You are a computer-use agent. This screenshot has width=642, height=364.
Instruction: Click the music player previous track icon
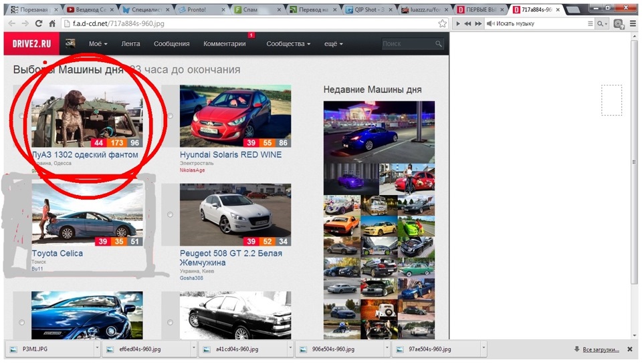(467, 24)
